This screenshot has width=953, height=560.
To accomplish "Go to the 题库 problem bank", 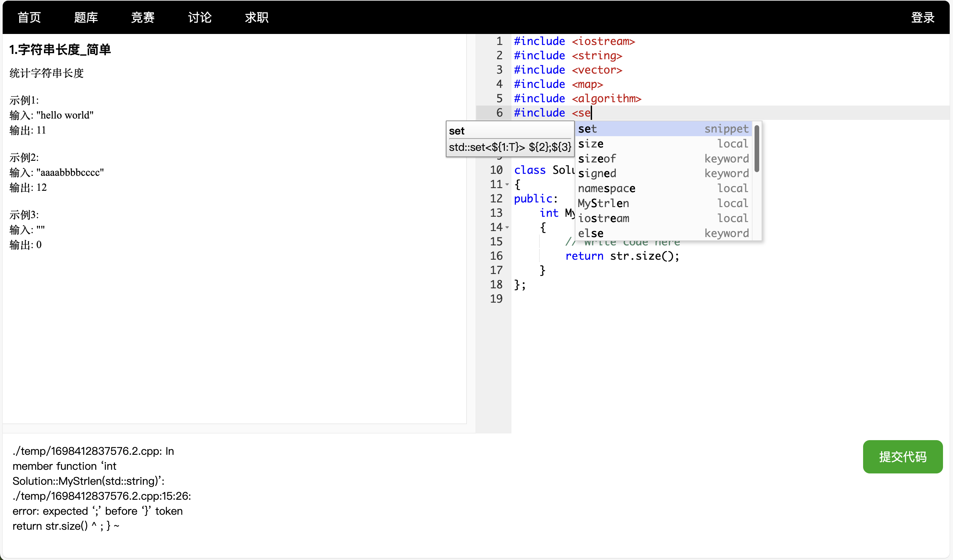I will [x=86, y=17].
